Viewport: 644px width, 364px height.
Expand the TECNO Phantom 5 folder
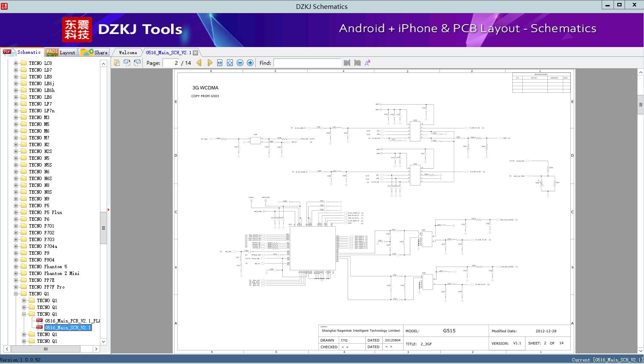coord(16,267)
